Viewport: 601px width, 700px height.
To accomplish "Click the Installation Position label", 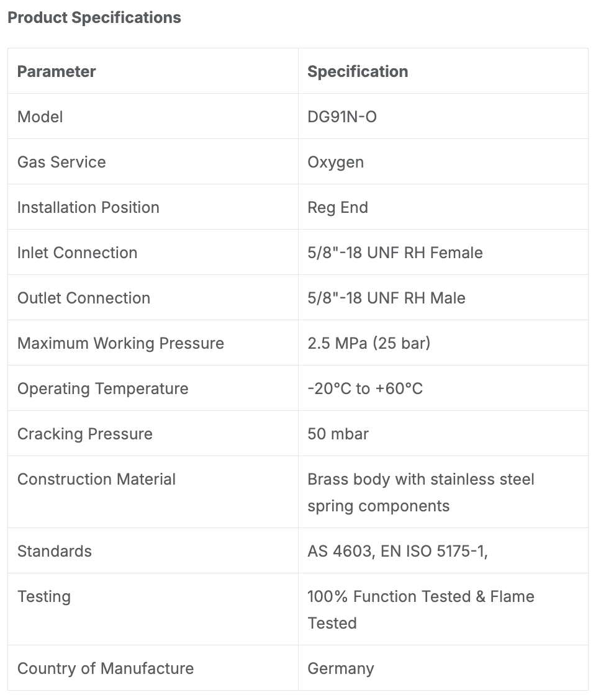I will pos(88,207).
